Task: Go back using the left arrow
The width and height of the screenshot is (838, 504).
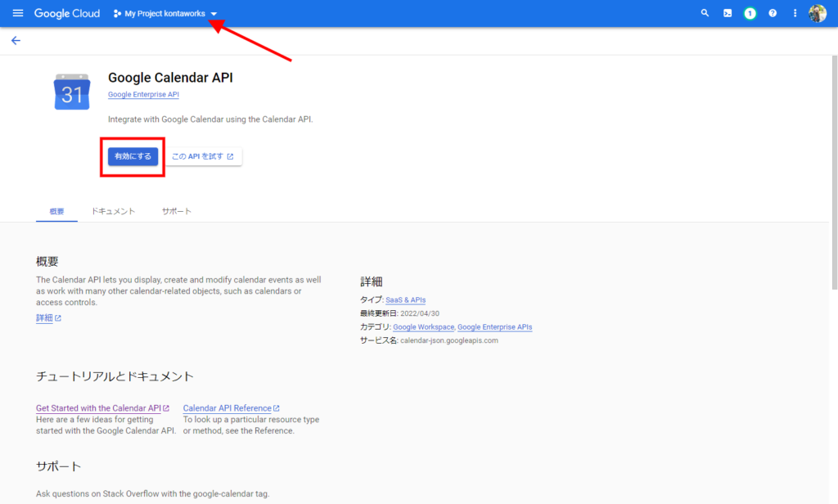Action: point(16,41)
